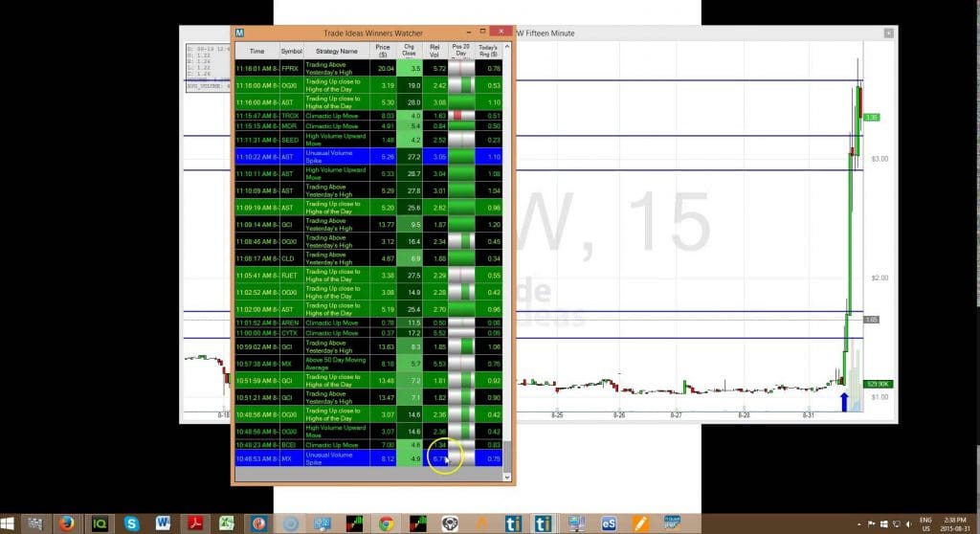Screen dimensions: 980x534
Task: Click the 1.65 price label on chart axis
Action: pos(871,320)
